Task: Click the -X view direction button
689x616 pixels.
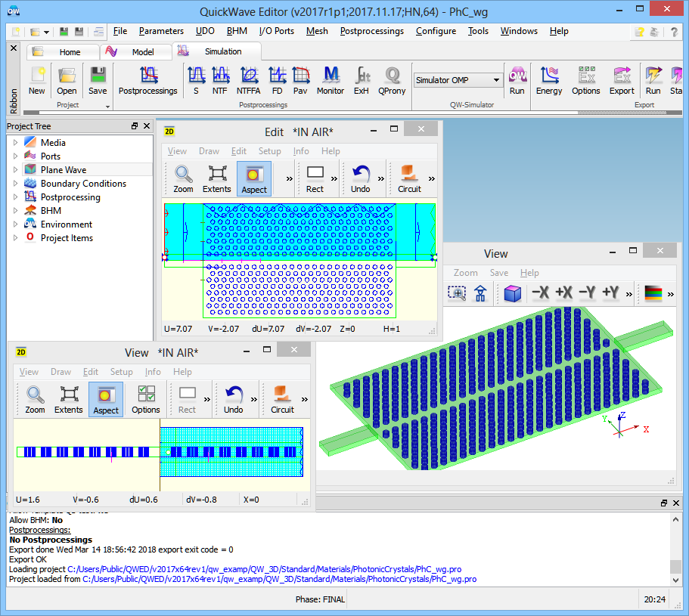Action: 540,293
